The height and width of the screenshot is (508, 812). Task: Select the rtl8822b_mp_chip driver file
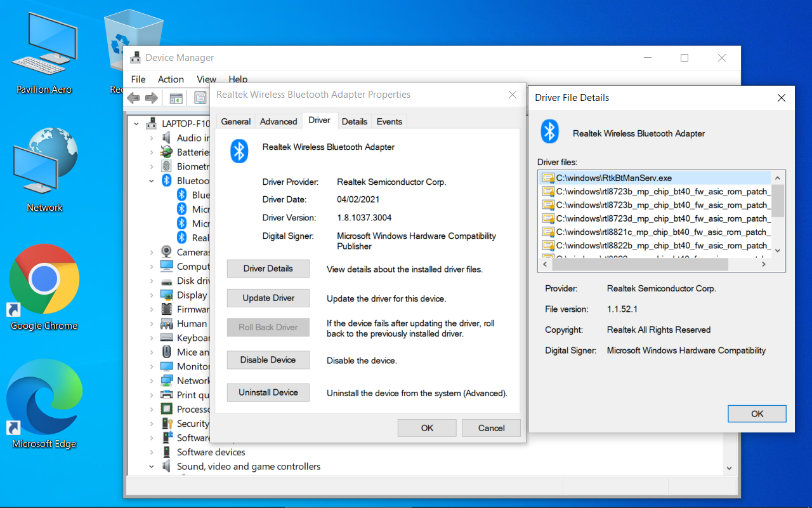coord(655,246)
